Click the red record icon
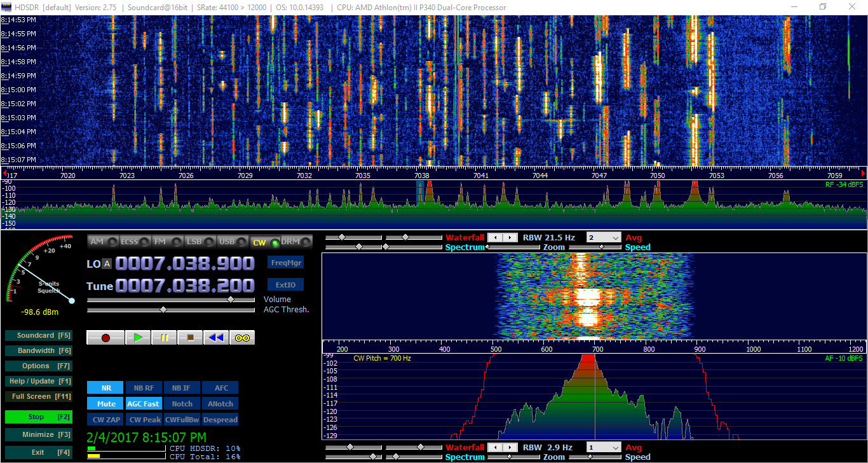 click(105, 337)
